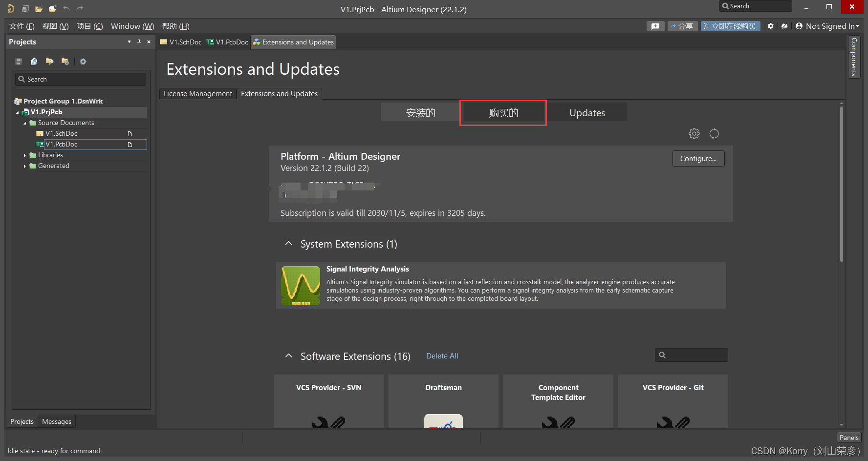868x461 pixels.
Task: Click the VCS Provider - SVN wrench icon
Action: pos(328,422)
